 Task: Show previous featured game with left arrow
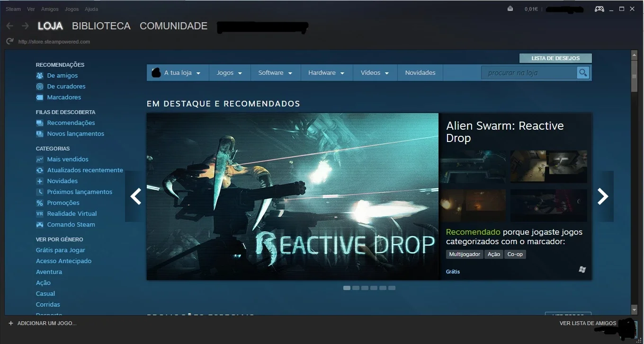click(x=136, y=196)
